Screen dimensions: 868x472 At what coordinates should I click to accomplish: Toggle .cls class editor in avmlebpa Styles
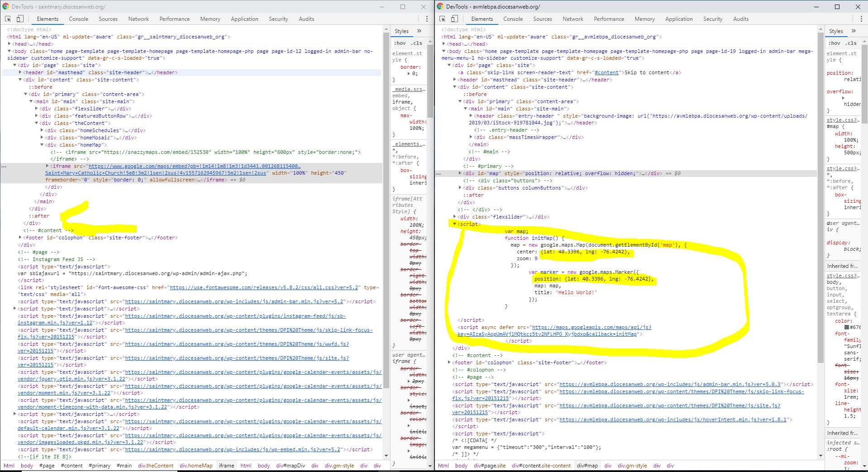pyautogui.click(x=851, y=43)
